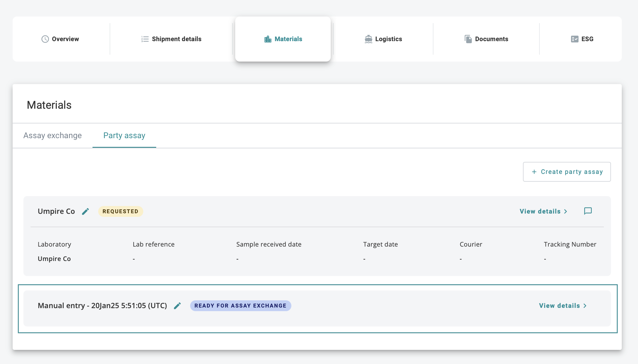
Task: Click the plus icon on Create party assay
Action: click(534, 172)
